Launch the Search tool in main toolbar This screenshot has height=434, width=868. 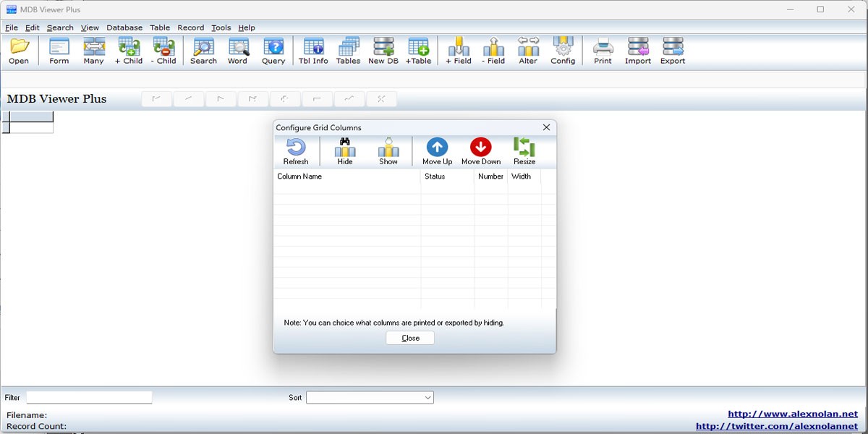[x=203, y=51]
